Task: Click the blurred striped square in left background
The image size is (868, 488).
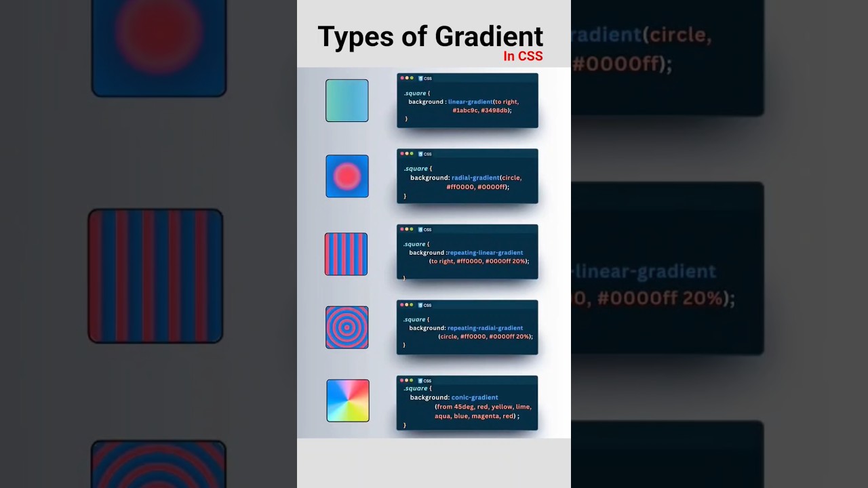Action: [x=155, y=276]
